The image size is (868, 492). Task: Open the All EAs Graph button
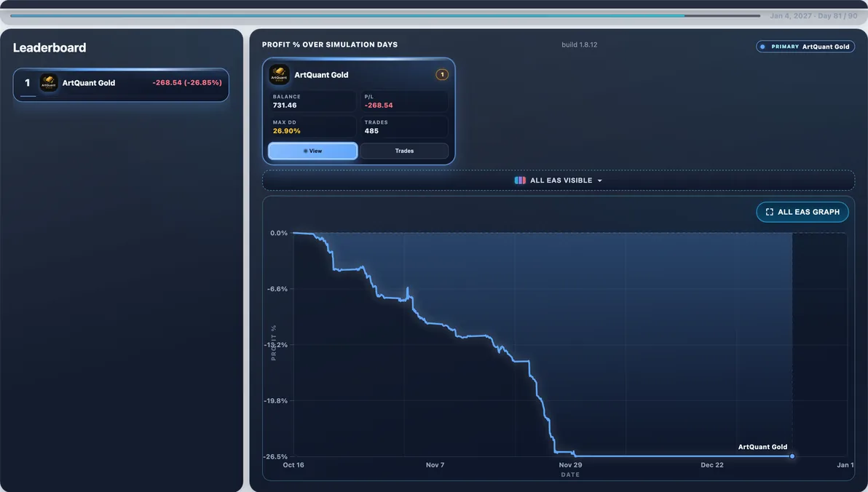802,212
